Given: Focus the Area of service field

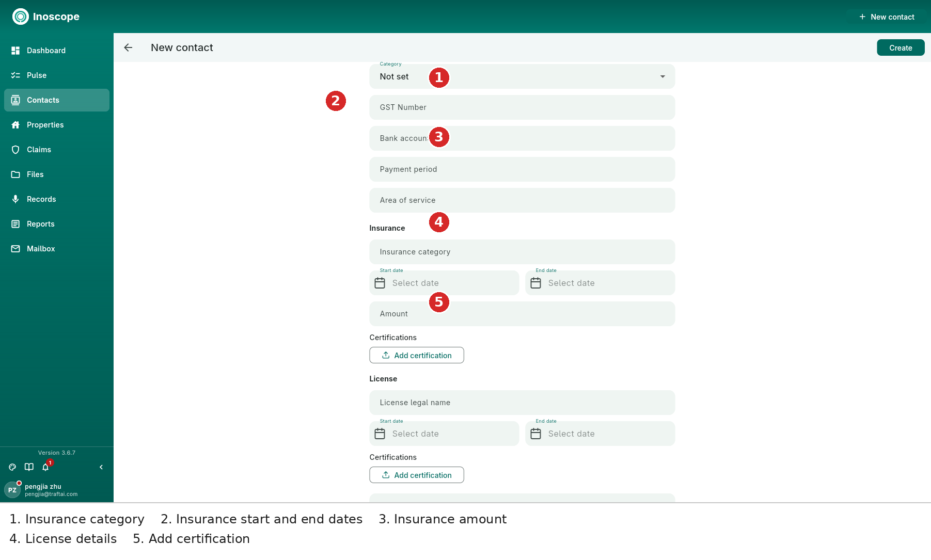Looking at the screenshot, I should [522, 200].
